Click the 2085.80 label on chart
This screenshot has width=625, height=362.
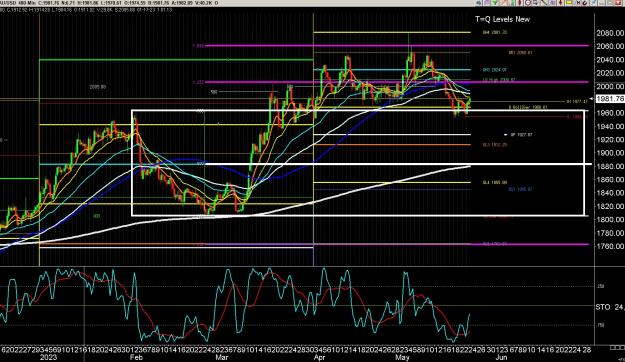98,87
